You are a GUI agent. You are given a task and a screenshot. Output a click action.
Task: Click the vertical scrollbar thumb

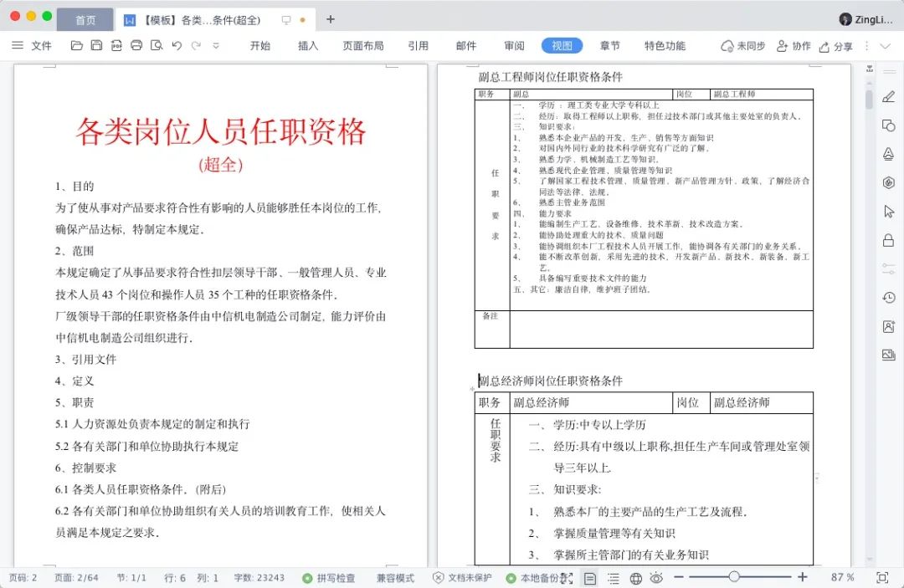[x=869, y=99]
